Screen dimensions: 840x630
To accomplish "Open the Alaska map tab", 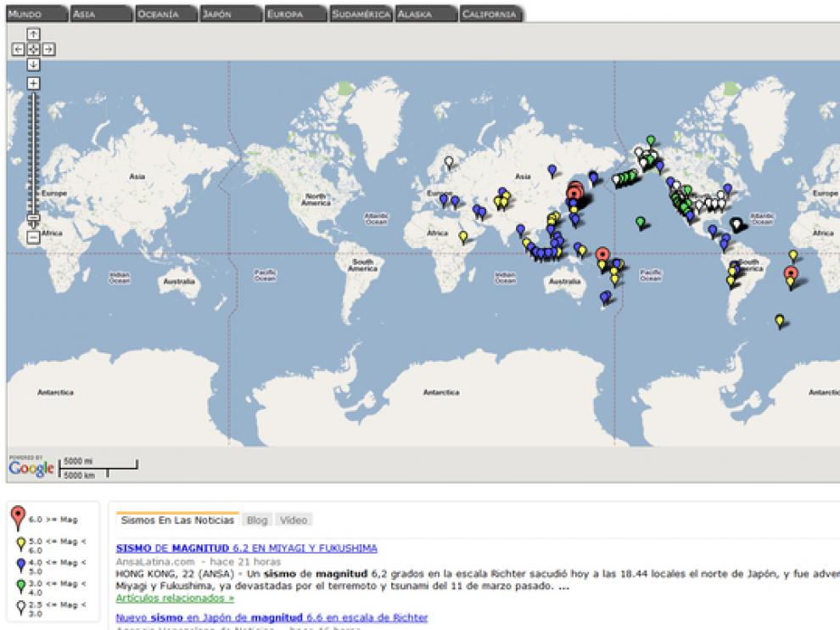I will (x=425, y=14).
